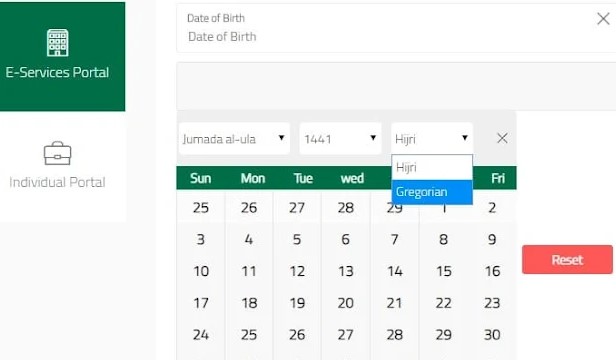This screenshot has height=360, width=616.
Task: Open the 1441 year dropdown
Action: click(x=340, y=139)
